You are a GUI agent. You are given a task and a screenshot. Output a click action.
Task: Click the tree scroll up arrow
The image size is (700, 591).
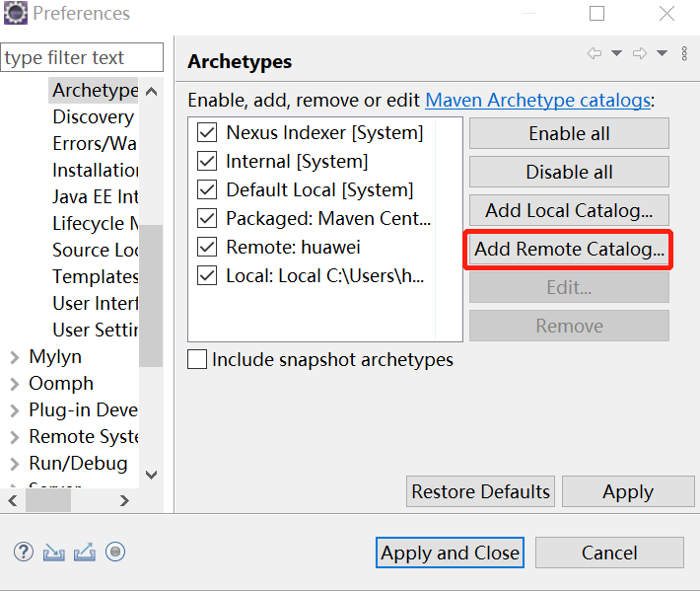click(152, 92)
